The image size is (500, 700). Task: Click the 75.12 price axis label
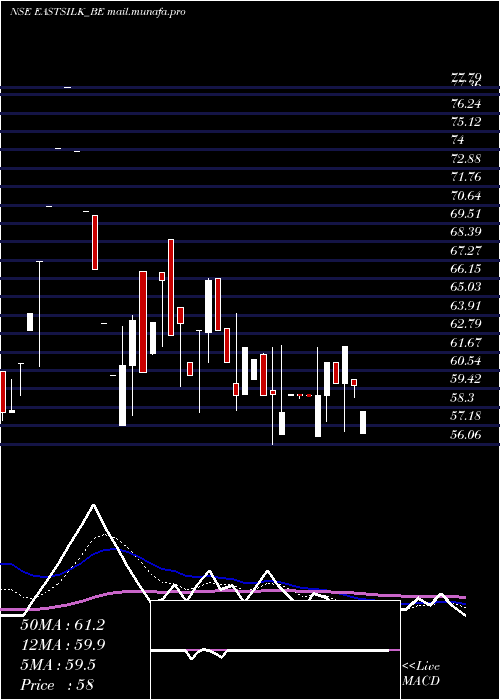tap(466, 122)
